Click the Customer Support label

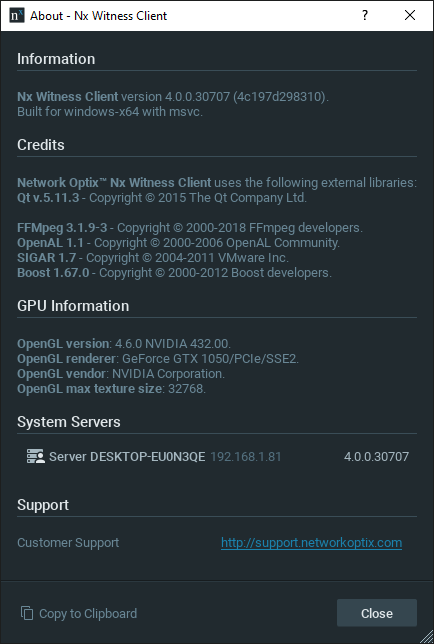click(68, 543)
